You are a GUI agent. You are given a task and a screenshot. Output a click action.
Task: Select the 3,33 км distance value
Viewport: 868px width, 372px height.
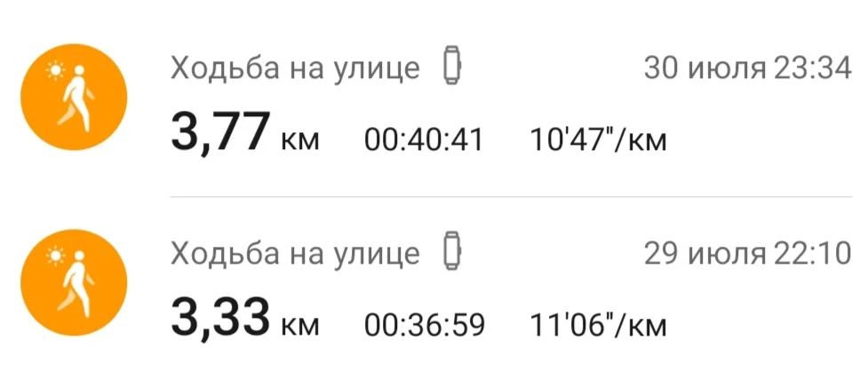(219, 320)
